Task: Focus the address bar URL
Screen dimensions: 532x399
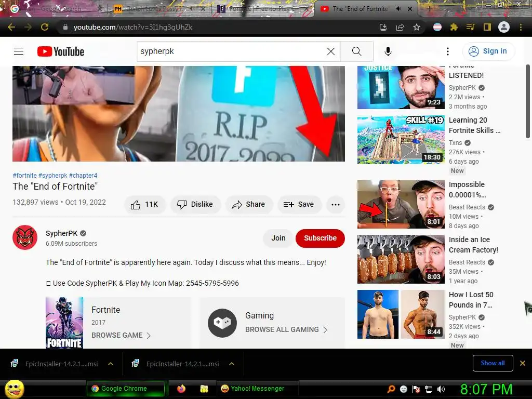Action: point(133,27)
